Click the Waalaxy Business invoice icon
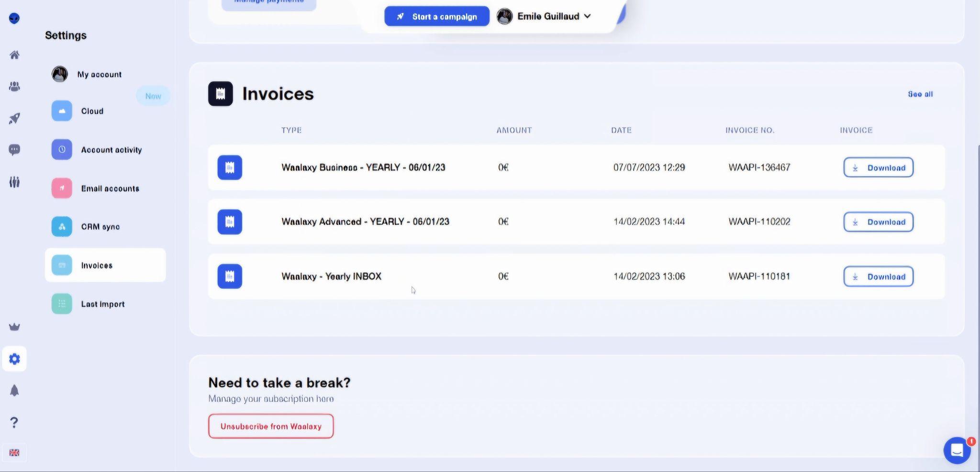This screenshot has width=980, height=472. click(230, 168)
